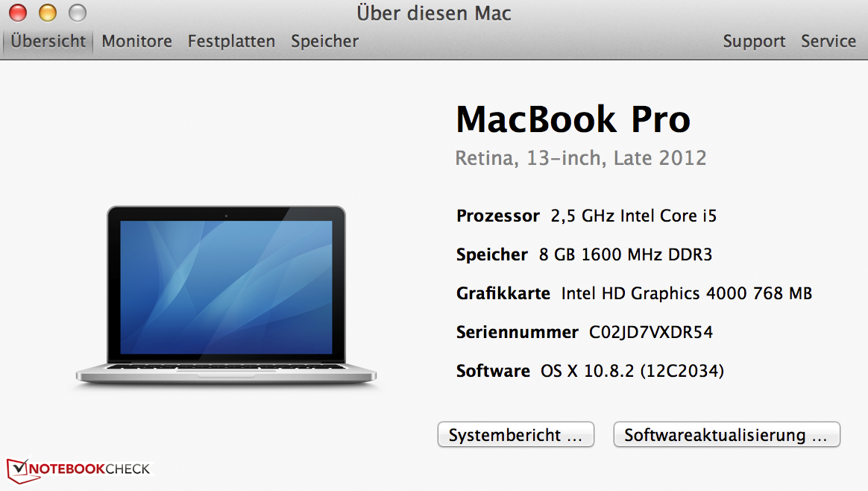Minimize window with the yellow button

(x=48, y=13)
